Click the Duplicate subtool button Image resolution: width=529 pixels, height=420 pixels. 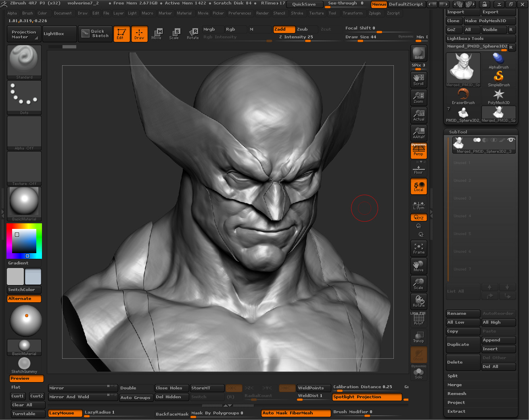coord(463,345)
